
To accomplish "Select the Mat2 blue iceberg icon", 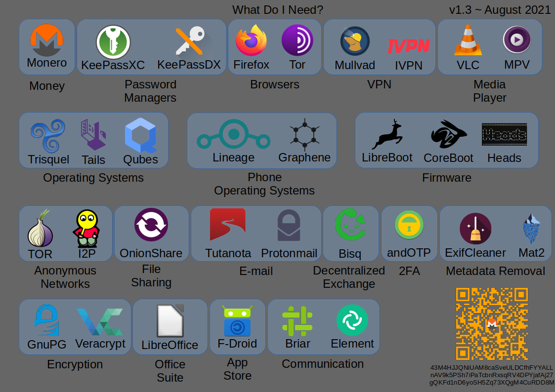I will (x=531, y=229).
